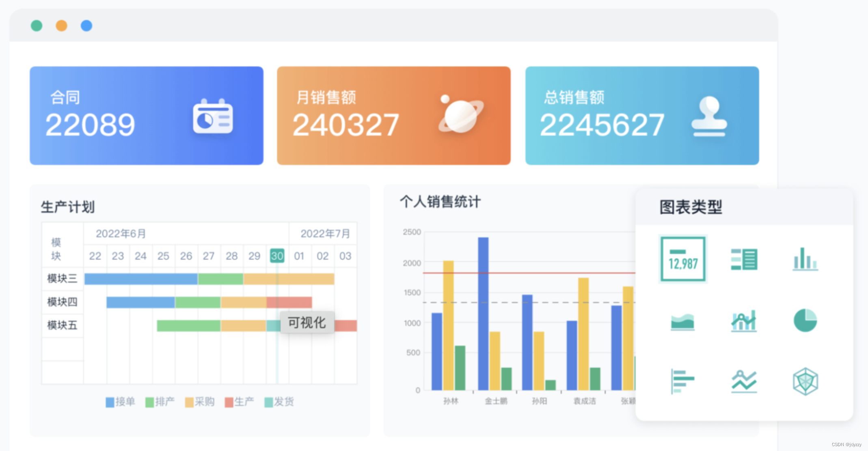Image resolution: width=868 pixels, height=451 pixels.
Task: Click the 模块三 row label
Action: 62,279
